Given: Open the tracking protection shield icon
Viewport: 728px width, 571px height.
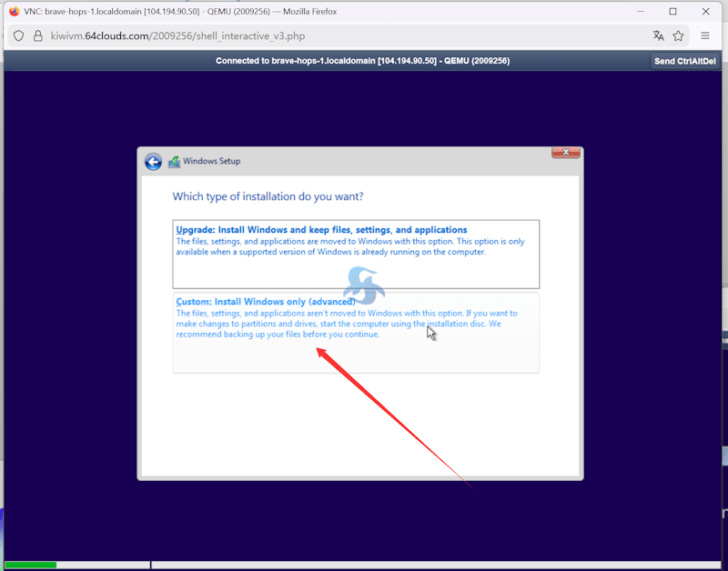Looking at the screenshot, I should [18, 36].
